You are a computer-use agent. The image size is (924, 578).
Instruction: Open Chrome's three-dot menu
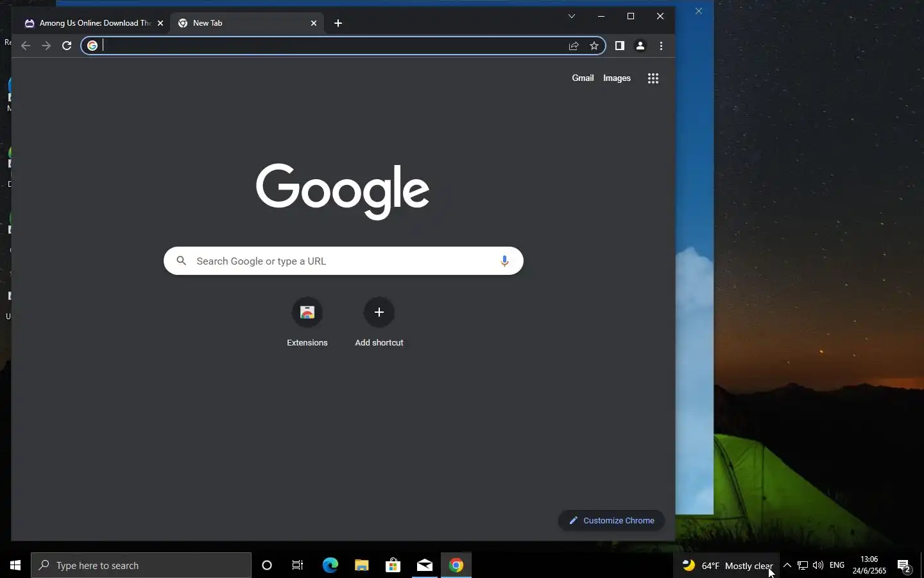(x=661, y=46)
